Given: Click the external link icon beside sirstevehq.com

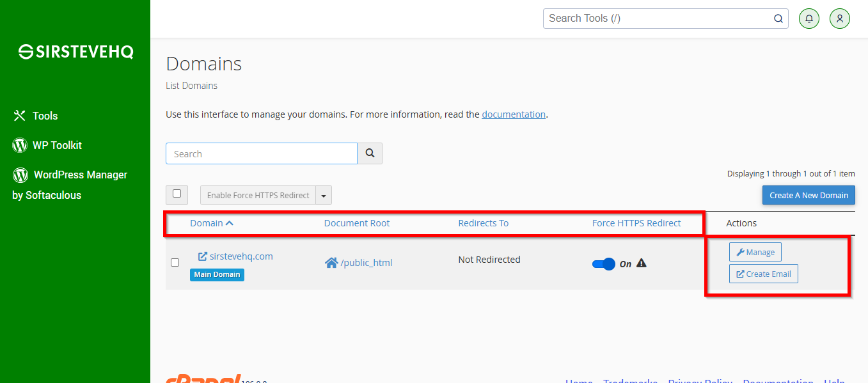Looking at the screenshot, I should [x=203, y=256].
